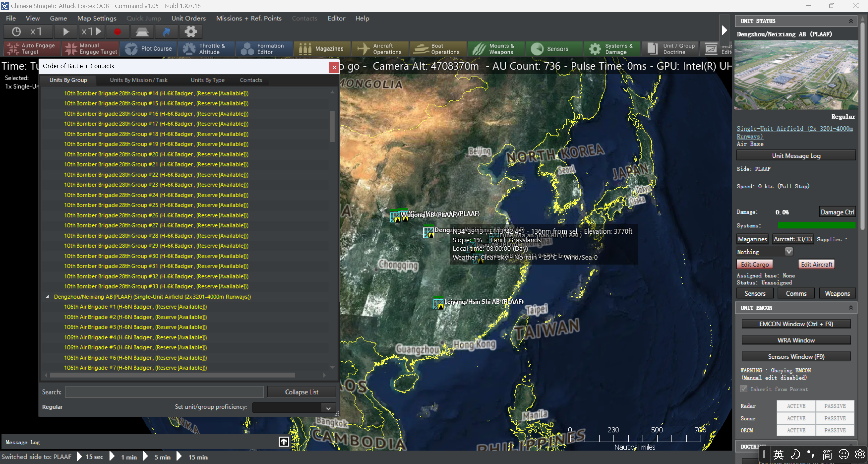This screenshot has width=868, height=464.
Task: Open settings gear in the top toolbar
Action: pyautogui.click(x=191, y=32)
